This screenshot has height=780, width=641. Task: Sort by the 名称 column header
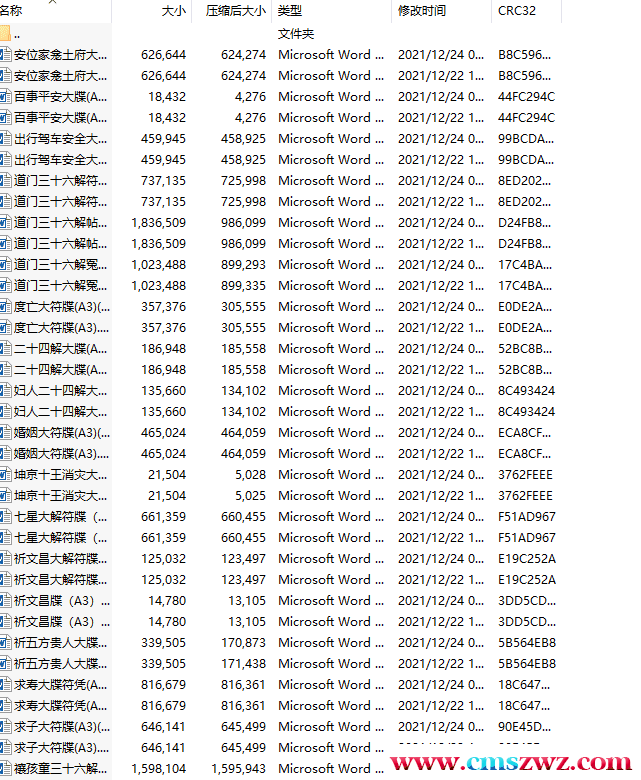pyautogui.click(x=11, y=10)
